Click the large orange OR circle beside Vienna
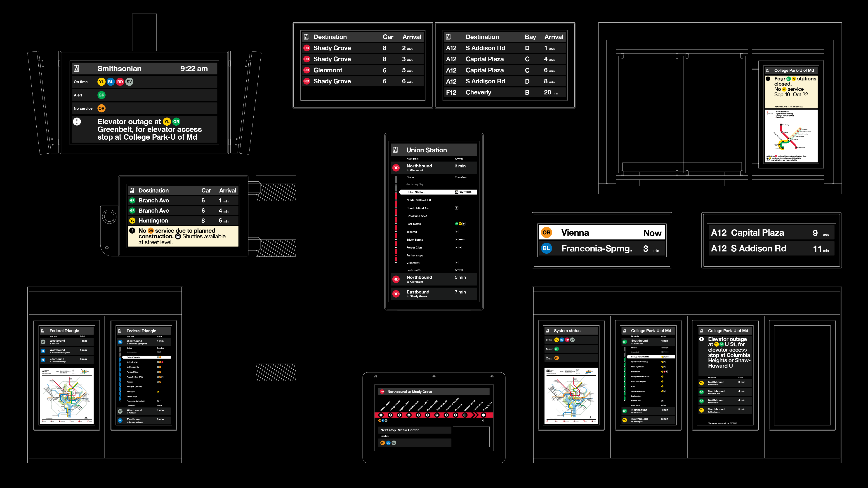Screen dimensions: 868x488 pyautogui.click(x=546, y=232)
